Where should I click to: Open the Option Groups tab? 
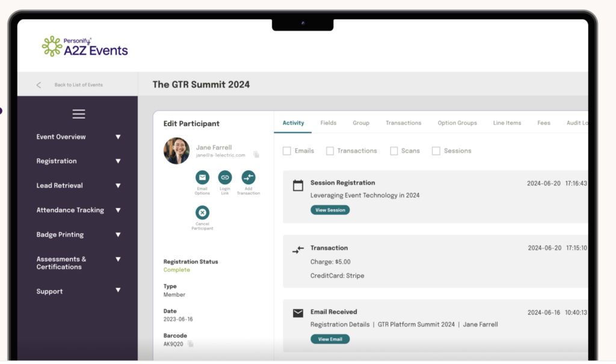pyautogui.click(x=457, y=123)
